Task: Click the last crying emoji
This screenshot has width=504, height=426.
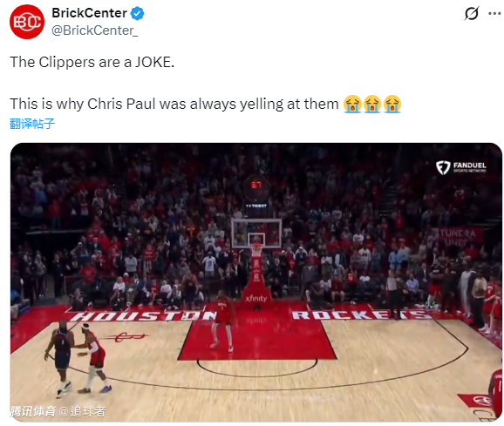Action: pyautogui.click(x=392, y=104)
